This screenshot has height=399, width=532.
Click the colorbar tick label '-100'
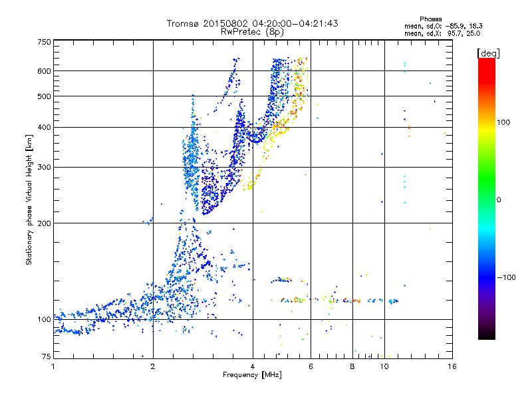coord(506,277)
